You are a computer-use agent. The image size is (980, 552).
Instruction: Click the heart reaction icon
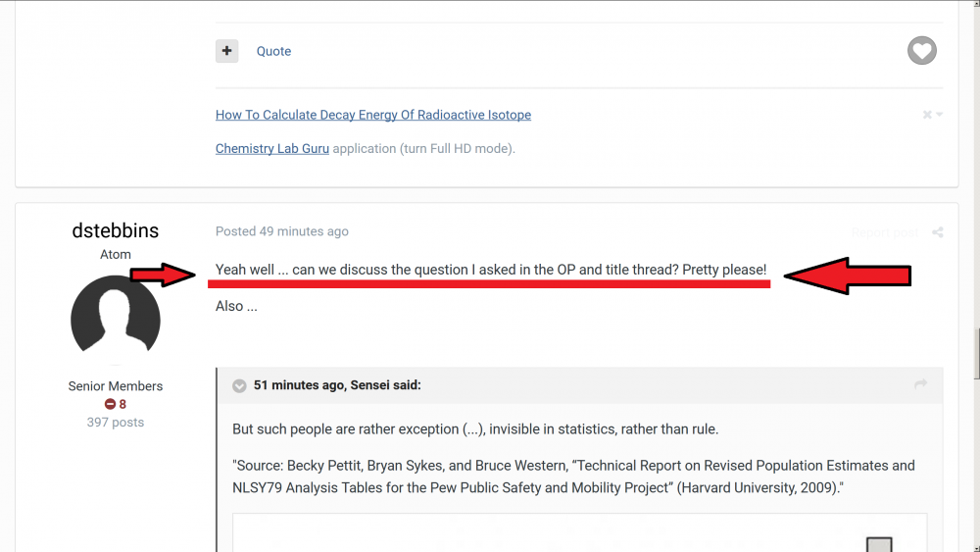pyautogui.click(x=921, y=51)
